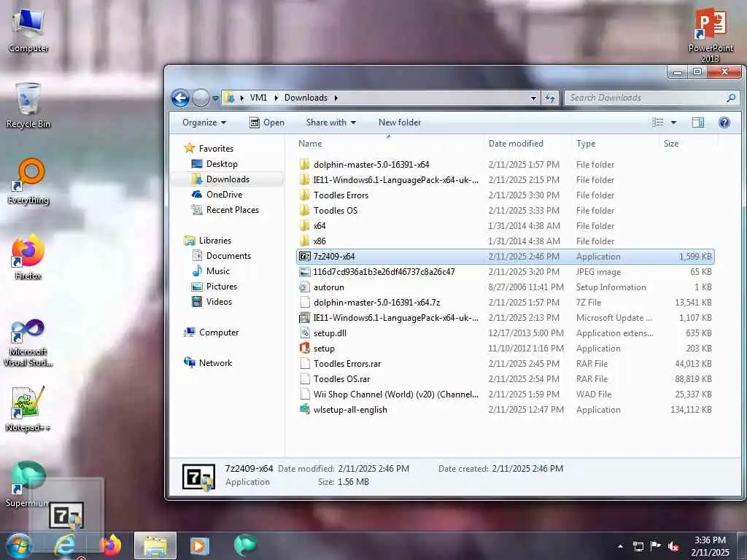Expand the arrow after Downloads breadcrumb
The width and height of the screenshot is (747, 560).
pos(336,98)
